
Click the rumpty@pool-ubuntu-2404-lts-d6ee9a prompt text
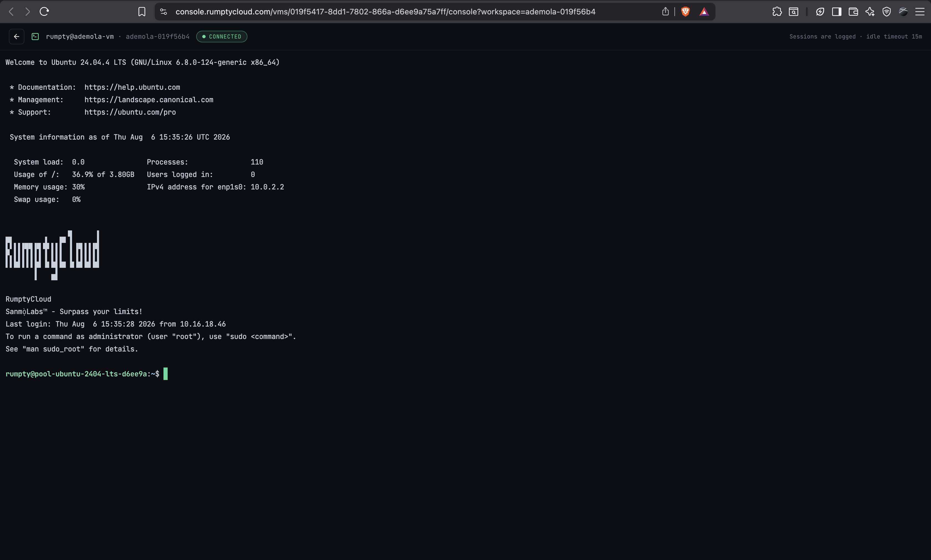coord(76,374)
